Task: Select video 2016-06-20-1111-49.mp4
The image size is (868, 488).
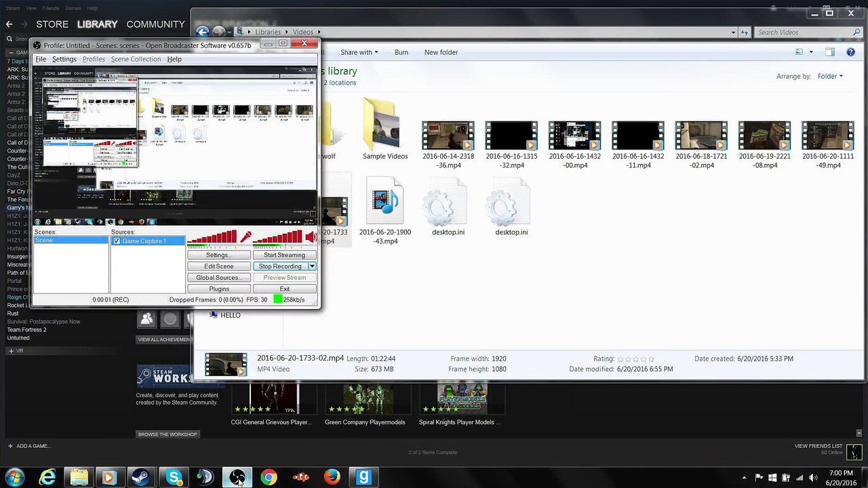Action: (828, 145)
